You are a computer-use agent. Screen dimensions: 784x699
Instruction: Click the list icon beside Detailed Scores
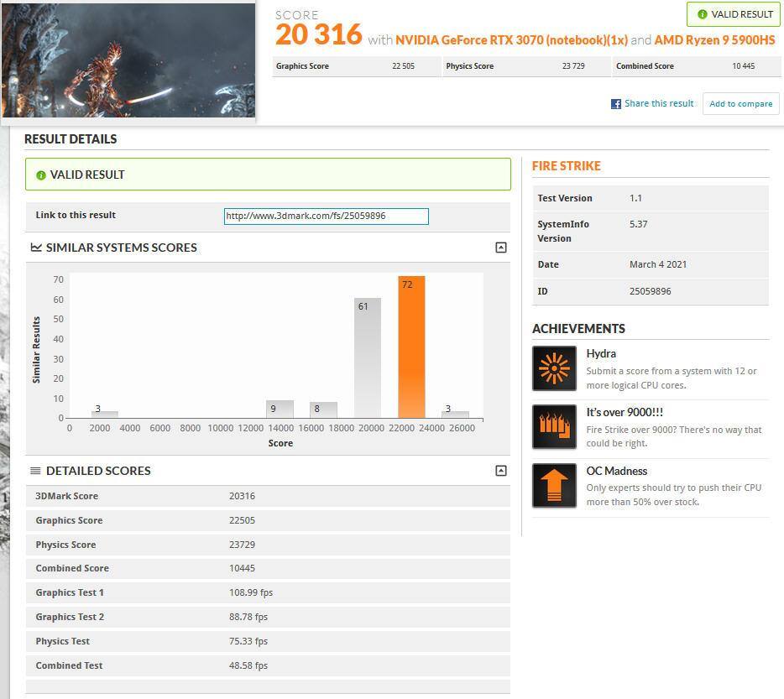tap(36, 471)
